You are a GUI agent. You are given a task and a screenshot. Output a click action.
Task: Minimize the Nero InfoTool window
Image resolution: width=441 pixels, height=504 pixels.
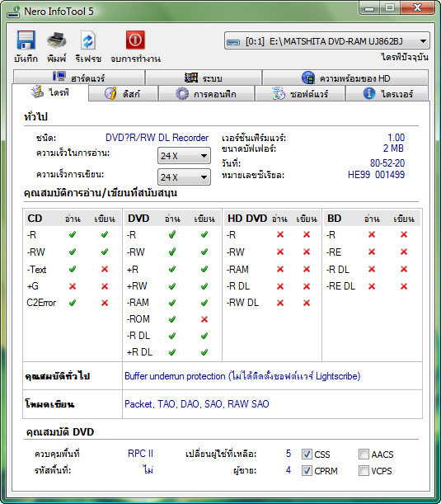click(x=369, y=7)
